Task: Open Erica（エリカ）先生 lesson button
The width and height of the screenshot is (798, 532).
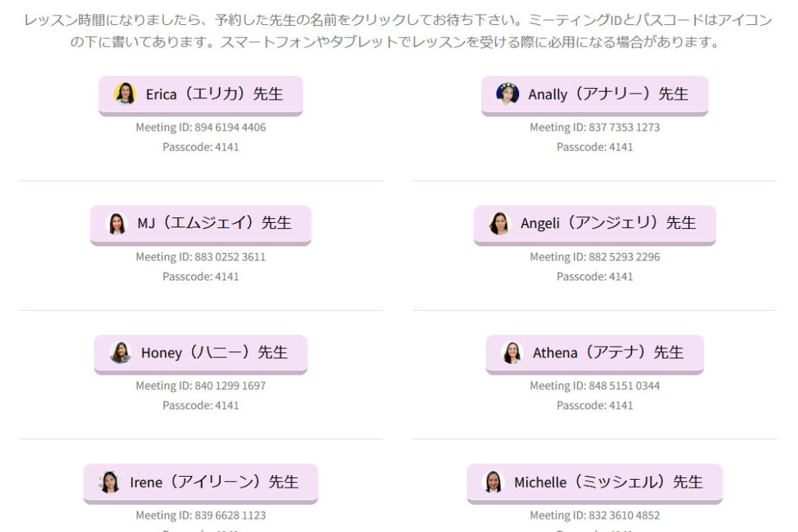Action: coord(214,95)
